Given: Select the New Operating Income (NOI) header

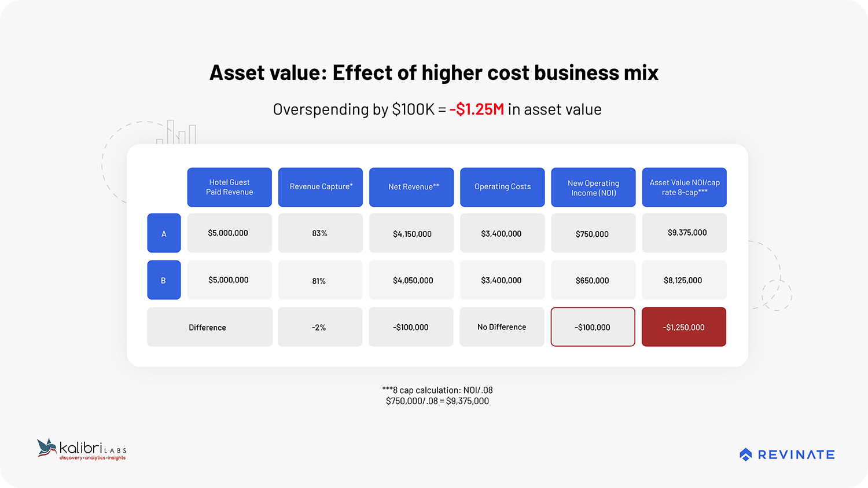Looking at the screenshot, I should (593, 187).
